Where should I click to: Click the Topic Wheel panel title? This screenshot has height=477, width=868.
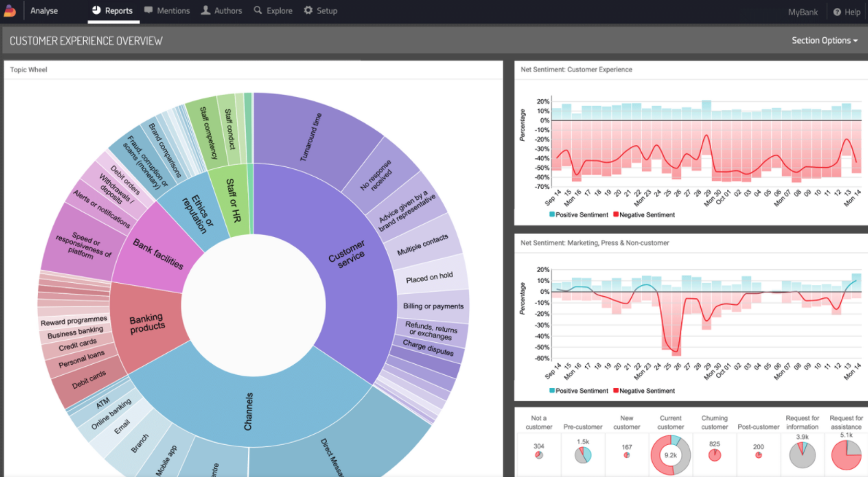pos(28,70)
